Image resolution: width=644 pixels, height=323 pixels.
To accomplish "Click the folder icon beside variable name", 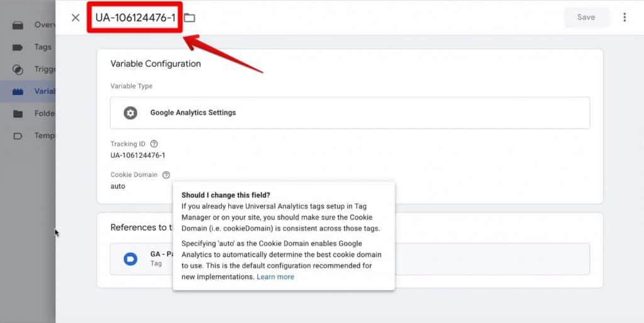I will 189,18.
